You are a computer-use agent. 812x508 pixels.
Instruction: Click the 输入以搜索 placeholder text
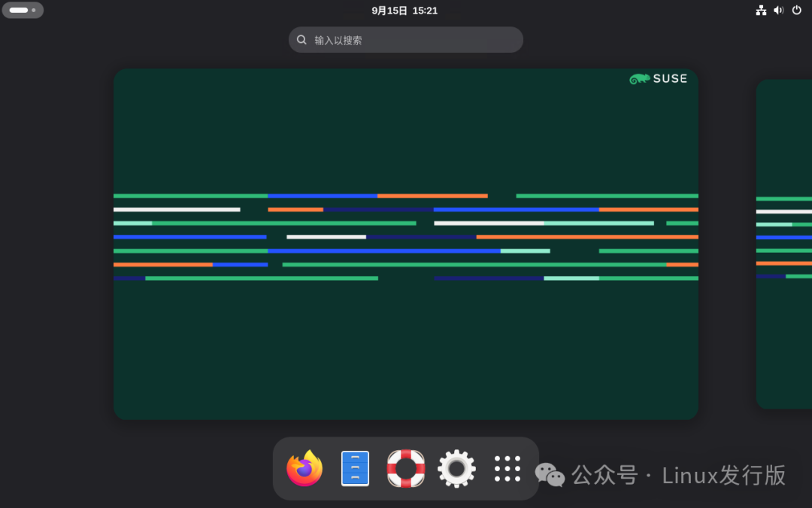tap(337, 39)
